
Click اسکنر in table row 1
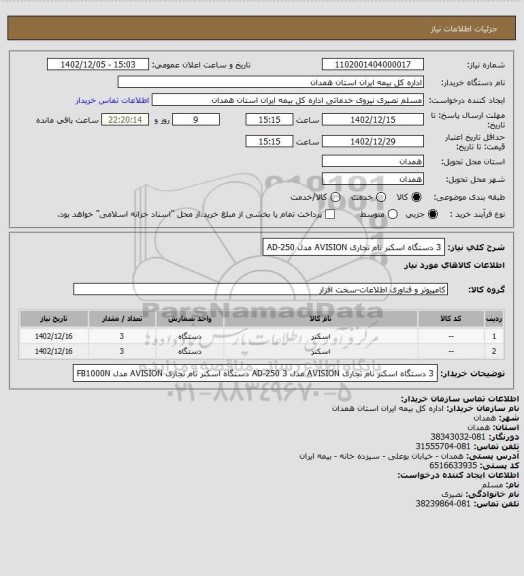(320, 336)
